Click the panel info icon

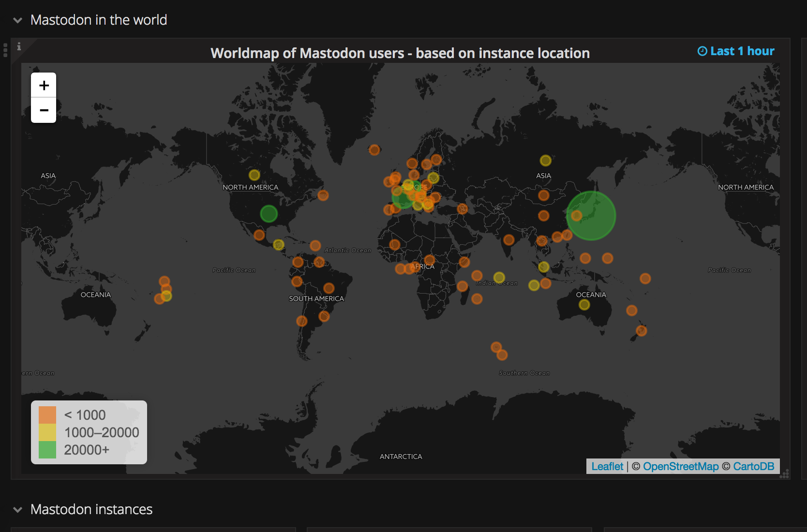pos(19,47)
